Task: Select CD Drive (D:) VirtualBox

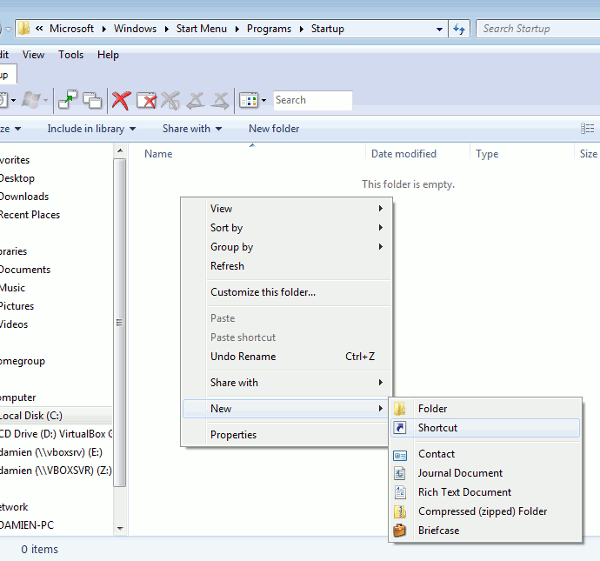Action: (56, 434)
